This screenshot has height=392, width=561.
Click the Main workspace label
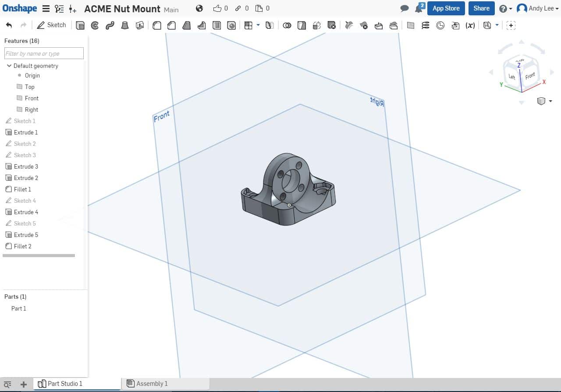(x=171, y=10)
